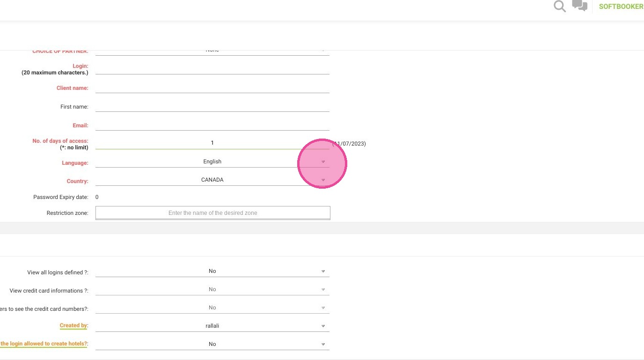
Task: Click the Language field label
Action: click(x=75, y=163)
